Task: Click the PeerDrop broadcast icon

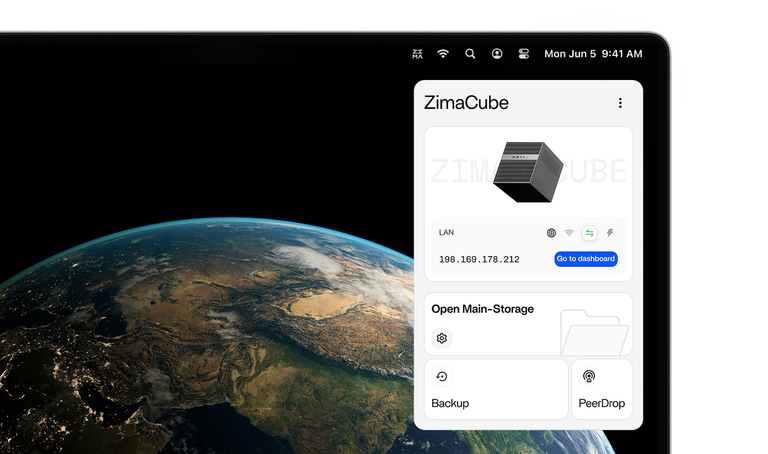Action: pos(589,377)
